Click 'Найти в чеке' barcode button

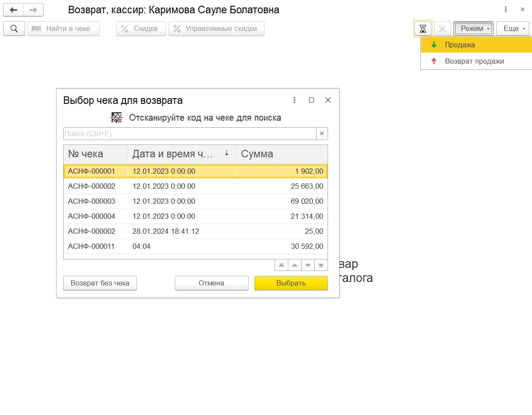(64, 29)
